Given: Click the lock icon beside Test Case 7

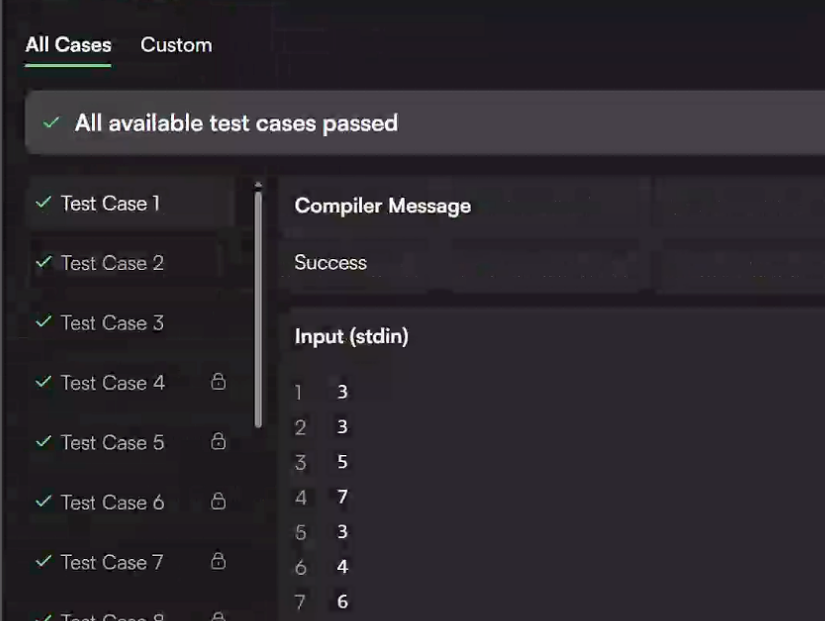Looking at the screenshot, I should click(218, 562).
